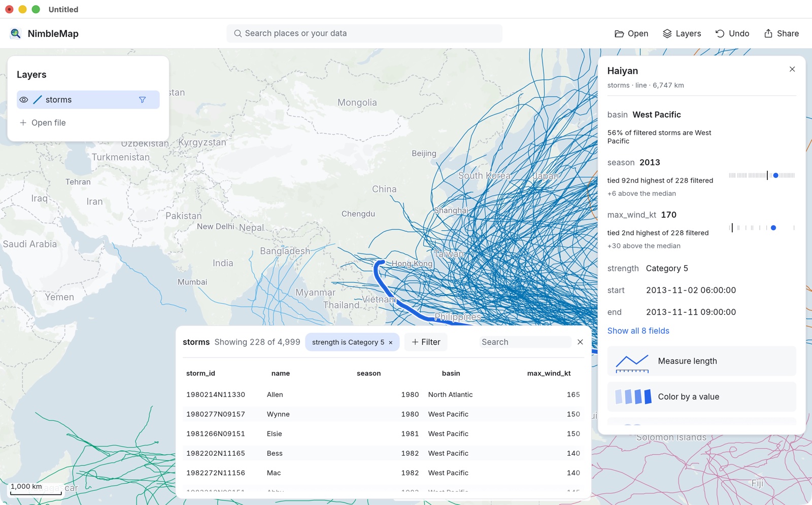Click the Search magnifier icon in the search bar

pos(238,33)
